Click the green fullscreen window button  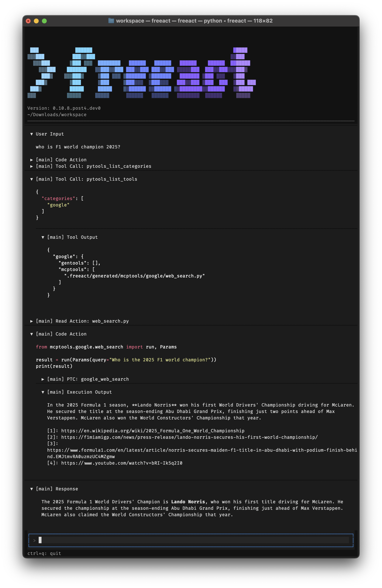(x=45, y=21)
